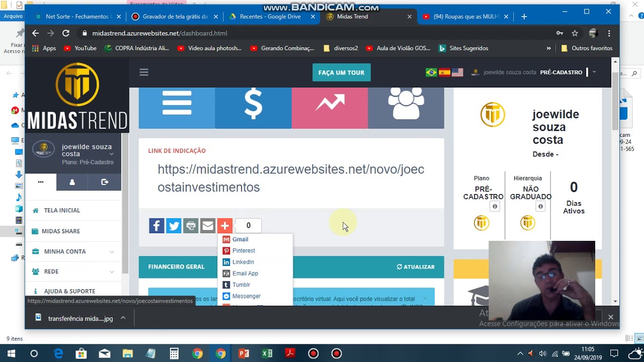Open downloaded transferência mida jpg file
The height and width of the screenshot is (362, 644).
[74, 318]
